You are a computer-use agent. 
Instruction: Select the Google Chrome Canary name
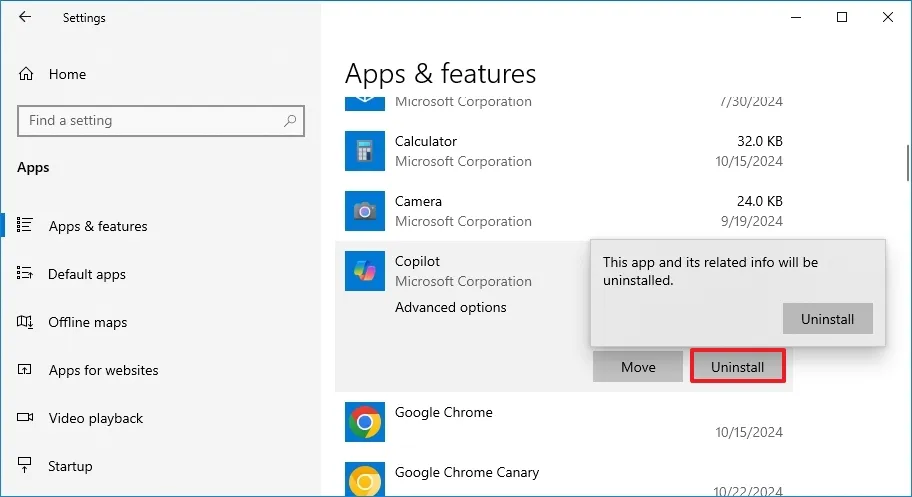coord(467,472)
